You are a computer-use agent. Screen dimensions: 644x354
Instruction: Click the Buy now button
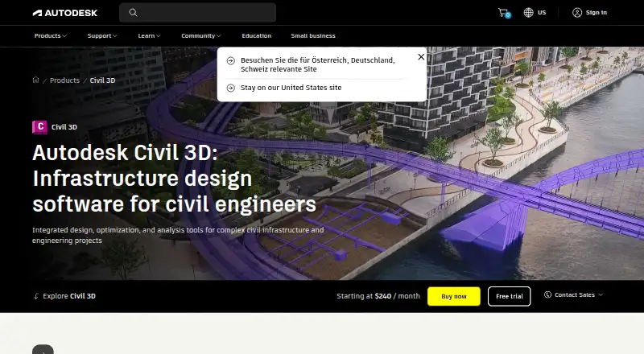pos(454,297)
